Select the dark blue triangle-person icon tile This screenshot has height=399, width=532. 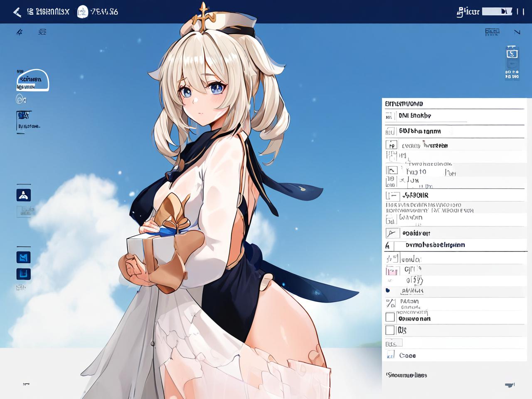point(24,195)
